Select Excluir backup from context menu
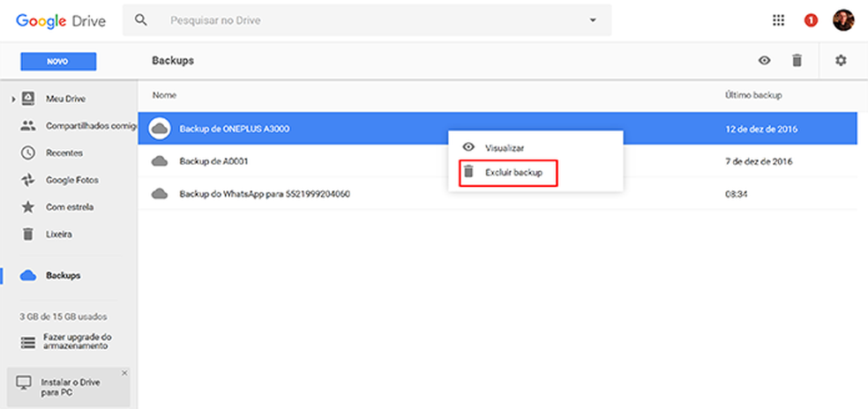This screenshot has height=409, width=868. 511,173
